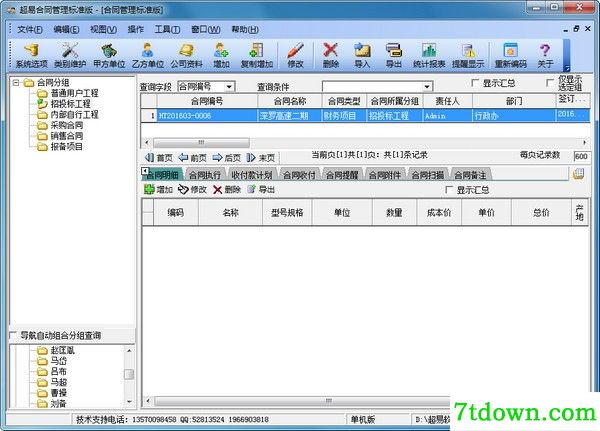600x431 pixels.
Task: Click the contract list horizontal scrollbar thumb
Action: point(201,143)
